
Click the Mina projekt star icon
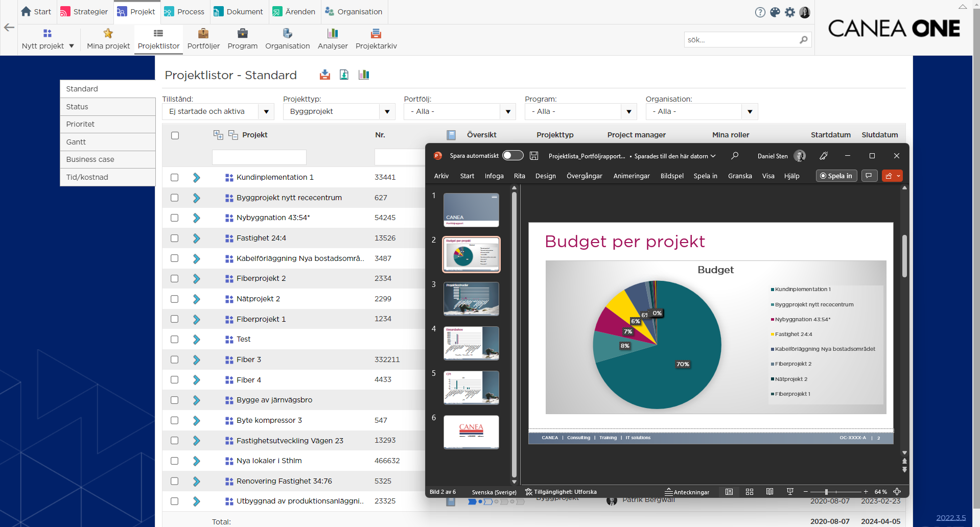click(x=108, y=33)
